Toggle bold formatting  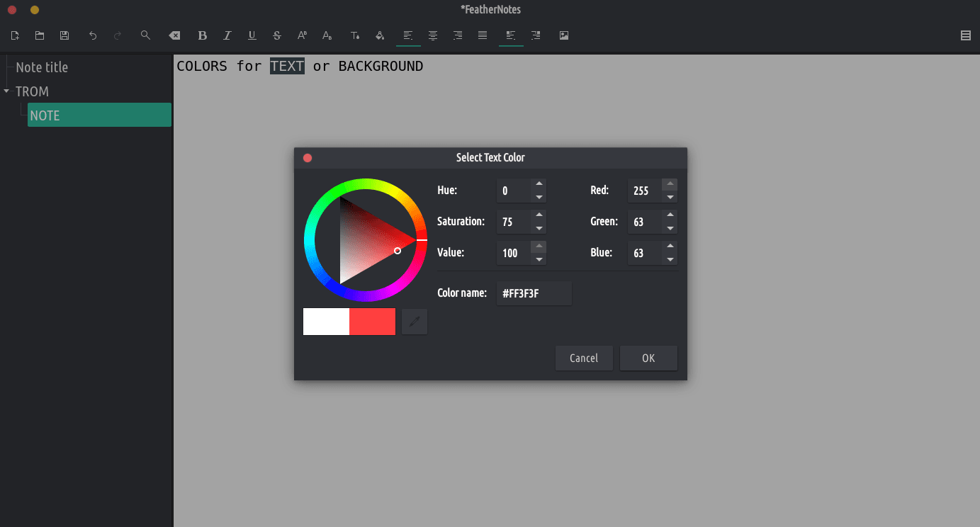coord(203,35)
